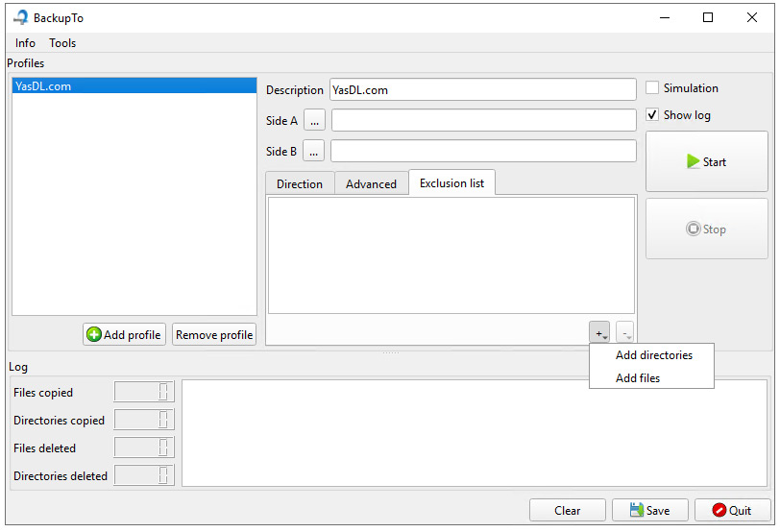Click the Directories deleted counter field
The width and height of the screenshot is (780, 532).
tap(144, 475)
